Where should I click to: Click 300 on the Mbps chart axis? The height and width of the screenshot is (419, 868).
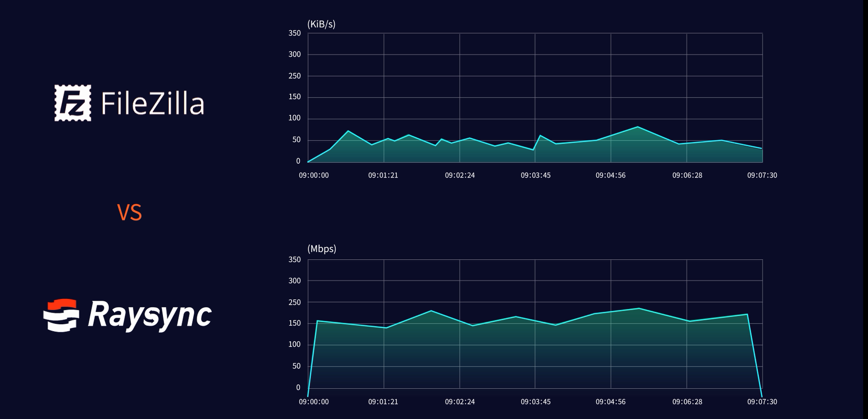295,281
